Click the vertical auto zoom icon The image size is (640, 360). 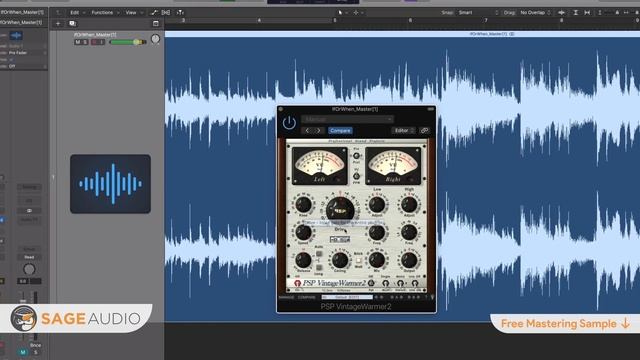(x=575, y=13)
